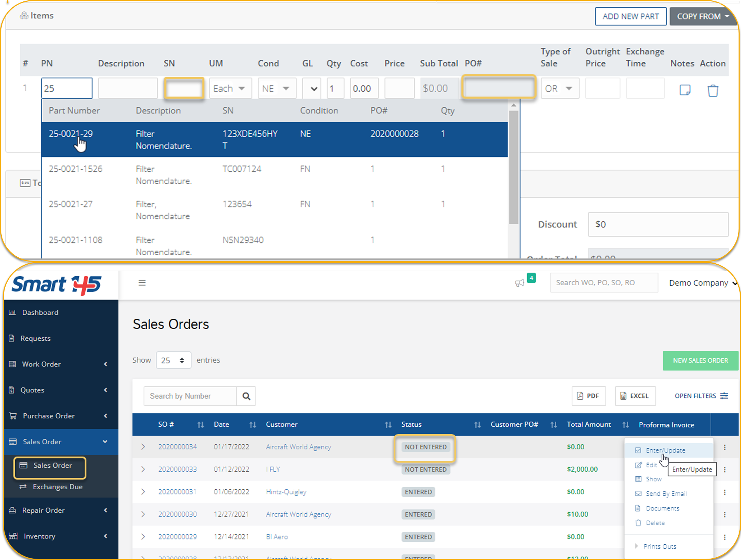This screenshot has height=560, width=741.
Task: Expand the Inventory sidebar menu
Action: (61, 536)
